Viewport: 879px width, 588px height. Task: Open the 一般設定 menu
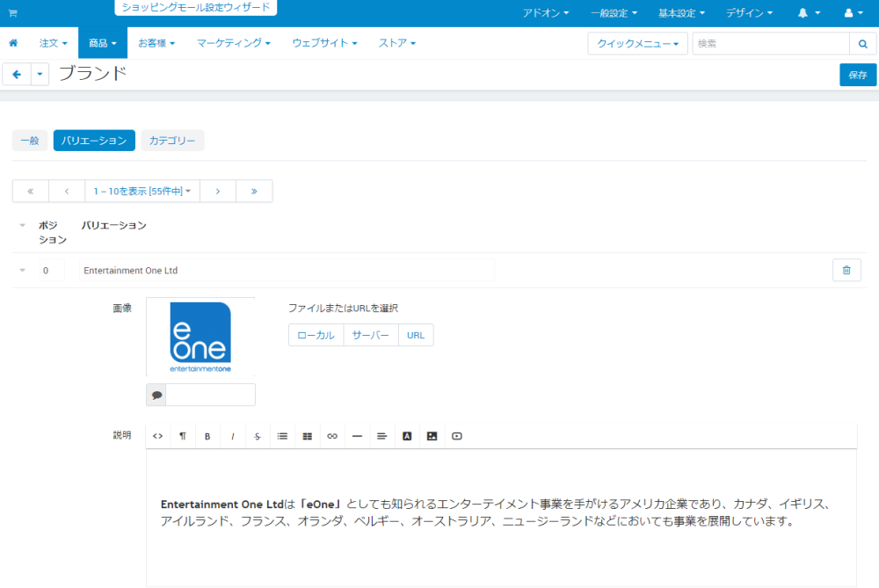614,13
